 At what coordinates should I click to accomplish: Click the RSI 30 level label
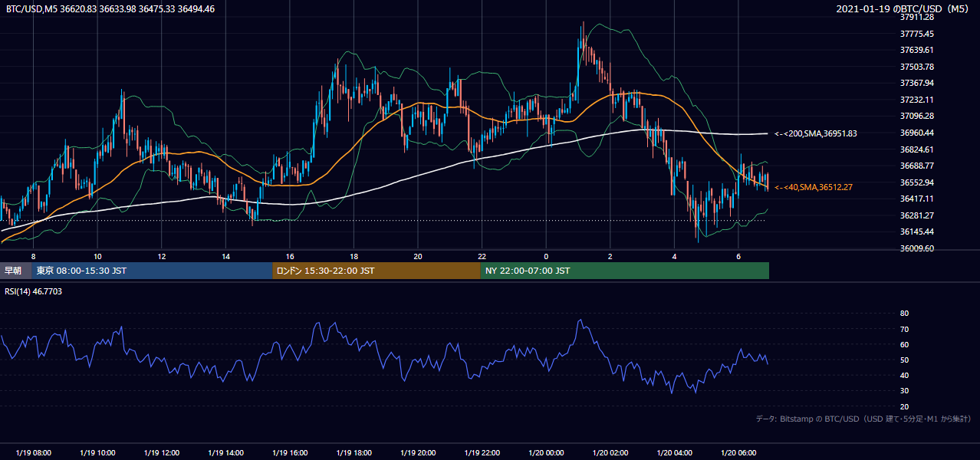(x=905, y=391)
